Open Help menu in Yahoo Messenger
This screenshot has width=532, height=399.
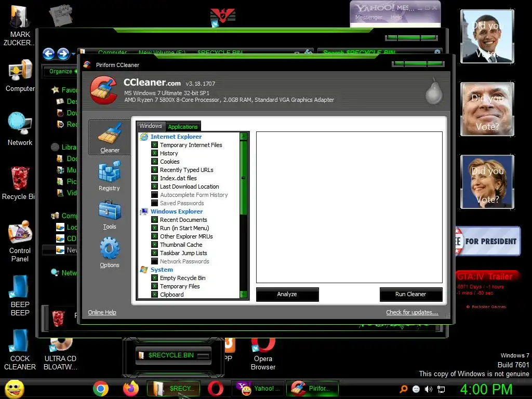(396, 17)
